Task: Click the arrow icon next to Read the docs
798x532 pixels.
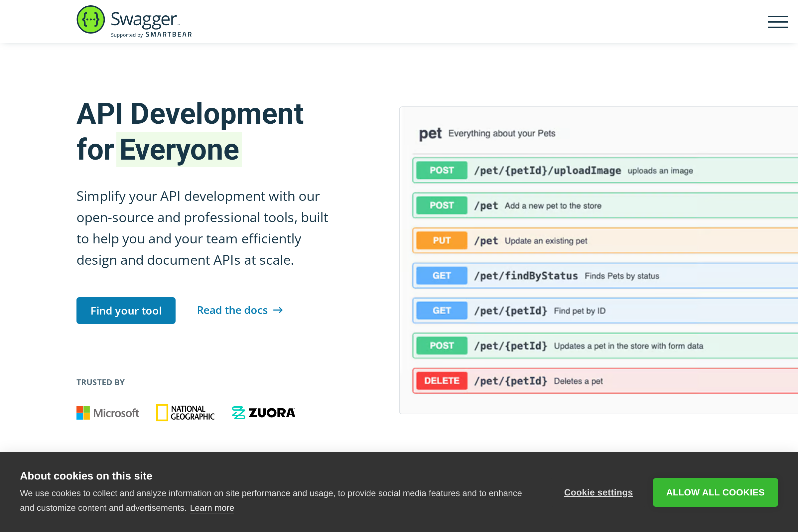Action: [278, 310]
